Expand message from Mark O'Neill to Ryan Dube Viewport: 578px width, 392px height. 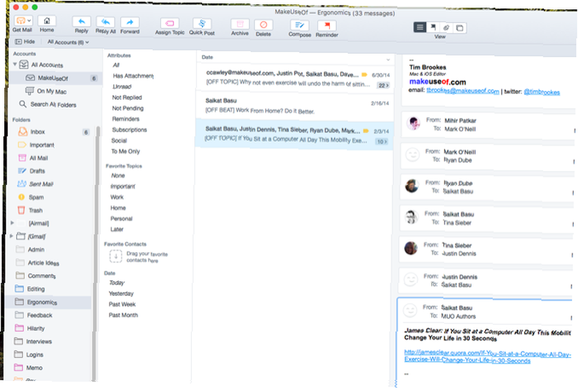(487, 156)
